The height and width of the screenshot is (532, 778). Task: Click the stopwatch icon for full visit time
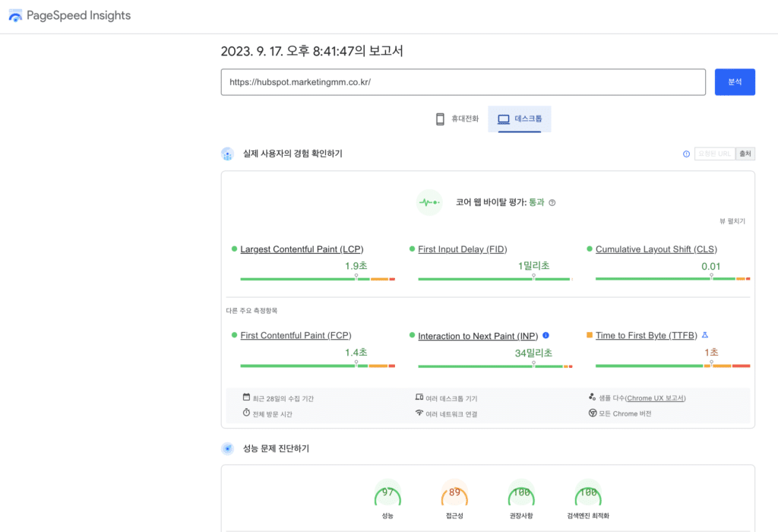246,413
